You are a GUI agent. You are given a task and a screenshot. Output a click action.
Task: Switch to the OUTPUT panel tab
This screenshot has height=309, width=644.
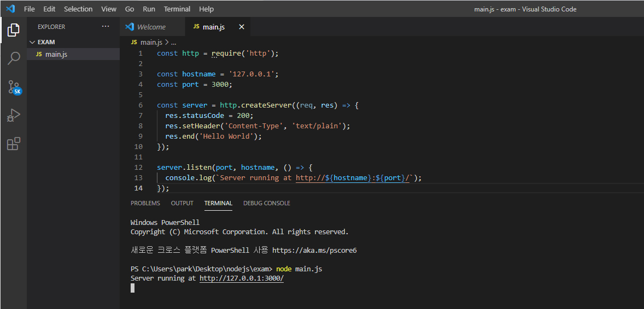coord(182,203)
